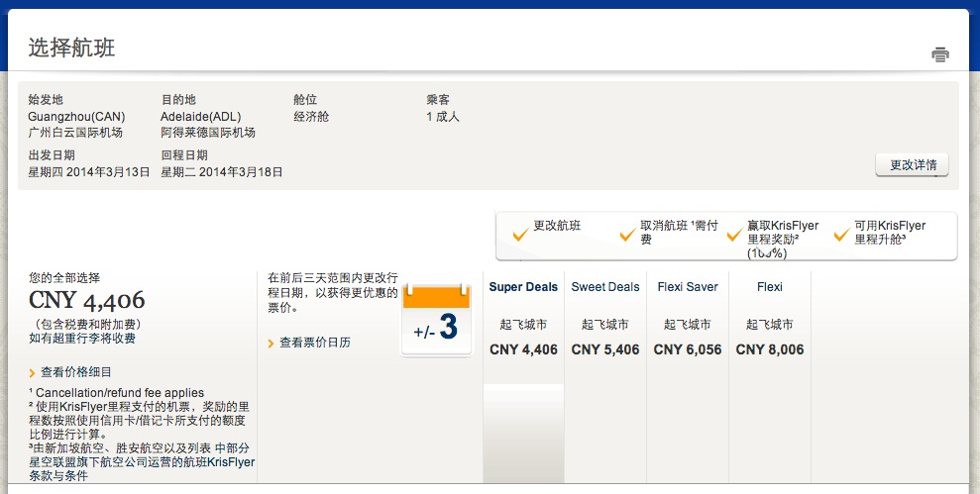This screenshot has width=980, height=494.
Task: Click the checkmark beside 取消航班
Action: click(x=626, y=235)
